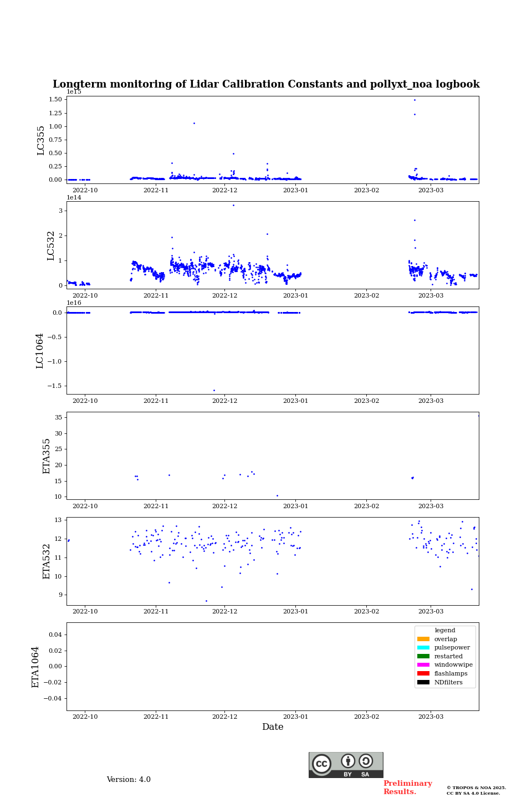Image resolution: width=532 pixels, height=798 pixels.
Task: Select the cyan pulsepower legend swatch
Action: tap(423, 648)
